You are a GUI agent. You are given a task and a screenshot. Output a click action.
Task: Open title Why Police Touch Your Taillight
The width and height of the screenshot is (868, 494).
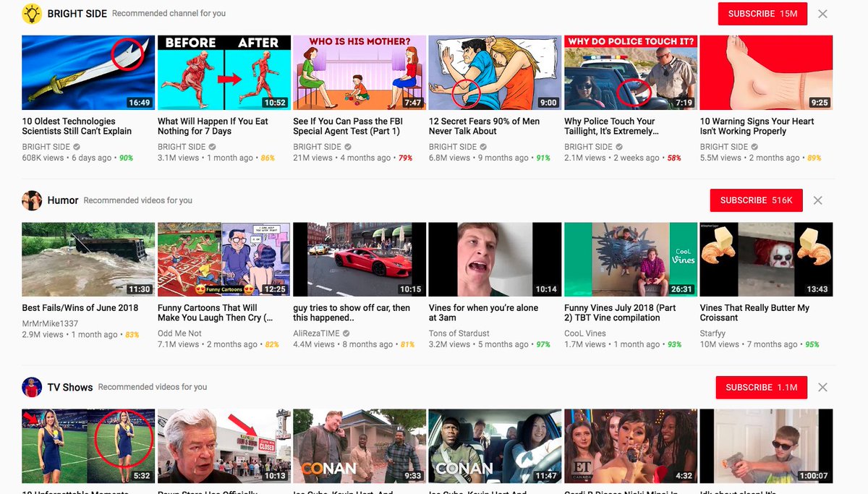(612, 127)
